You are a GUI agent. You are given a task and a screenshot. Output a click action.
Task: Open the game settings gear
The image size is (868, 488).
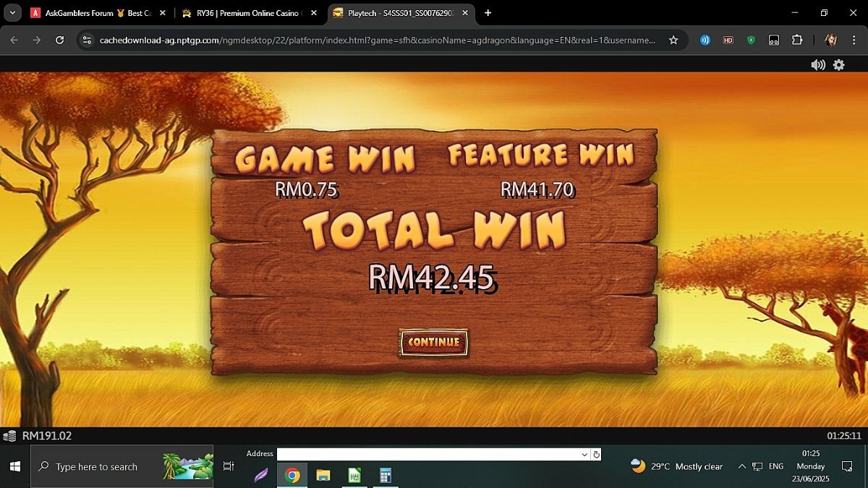[x=838, y=64]
